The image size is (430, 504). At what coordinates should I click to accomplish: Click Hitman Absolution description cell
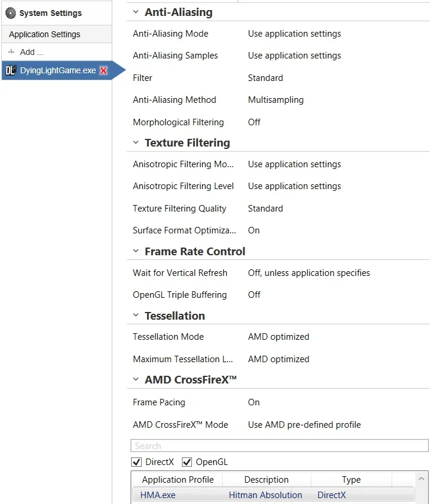click(x=265, y=495)
